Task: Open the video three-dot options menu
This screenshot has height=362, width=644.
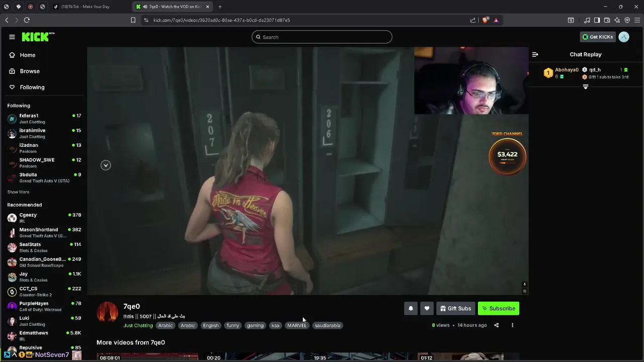Action: point(512,325)
